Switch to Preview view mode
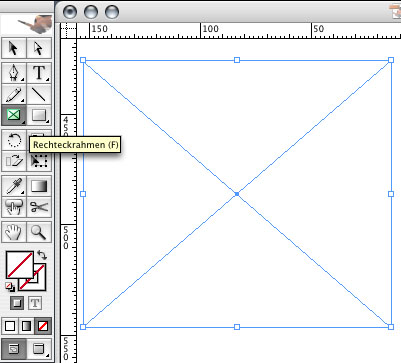The height and width of the screenshot is (363, 401). [39, 349]
